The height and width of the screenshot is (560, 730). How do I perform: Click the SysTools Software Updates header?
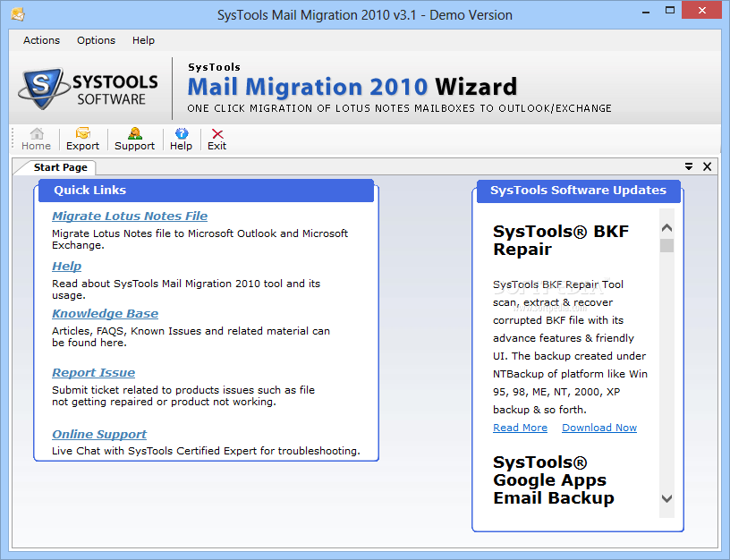click(x=578, y=191)
